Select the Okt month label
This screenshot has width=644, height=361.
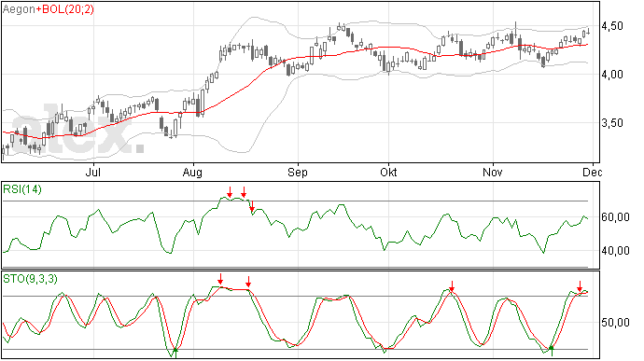388,172
